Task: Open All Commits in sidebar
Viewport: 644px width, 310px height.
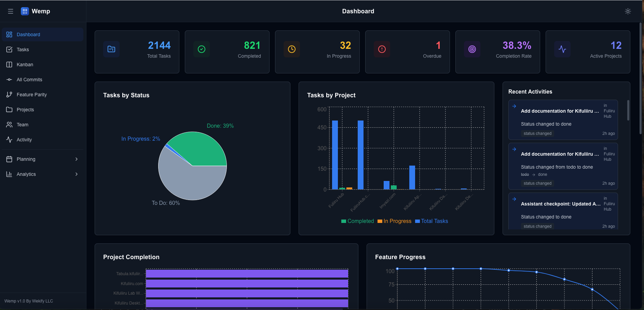Action: click(43, 80)
